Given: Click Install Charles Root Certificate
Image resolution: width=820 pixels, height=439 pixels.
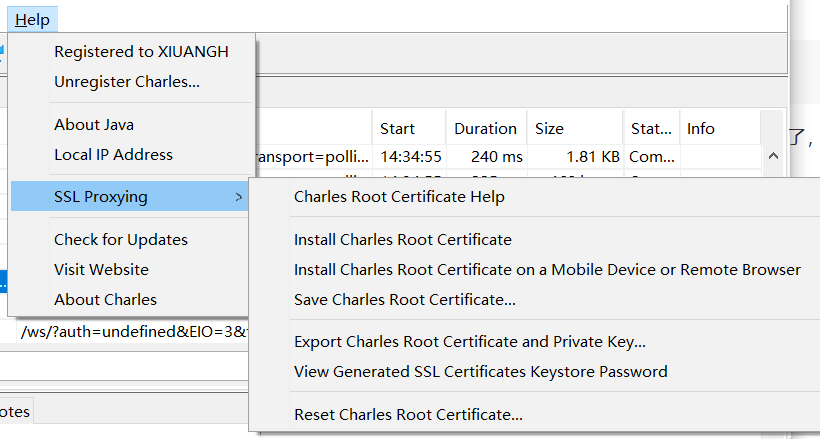Looking at the screenshot, I should [402, 240].
